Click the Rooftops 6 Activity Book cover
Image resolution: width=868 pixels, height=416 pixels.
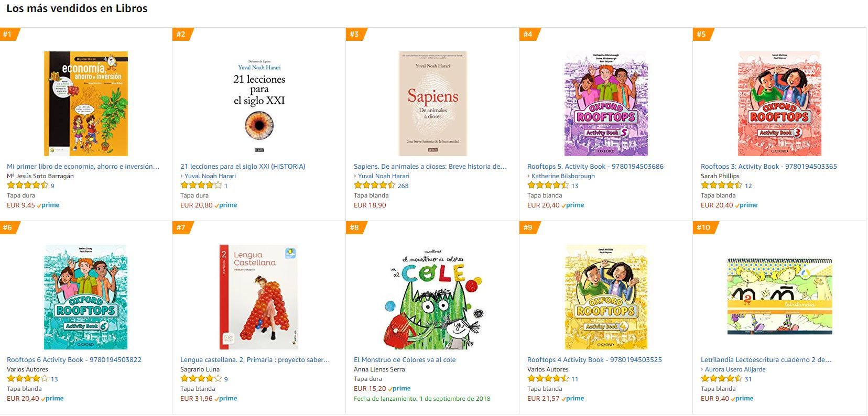[x=85, y=297]
